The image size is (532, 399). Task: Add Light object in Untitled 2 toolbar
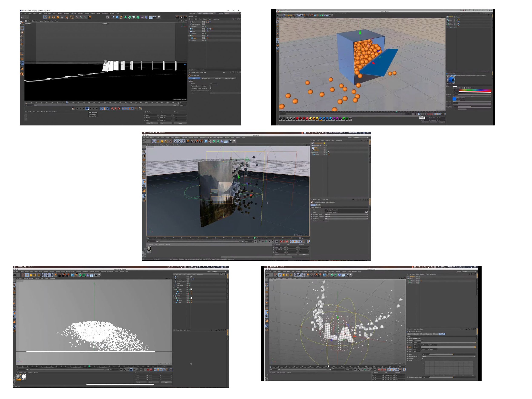click(159, 17)
